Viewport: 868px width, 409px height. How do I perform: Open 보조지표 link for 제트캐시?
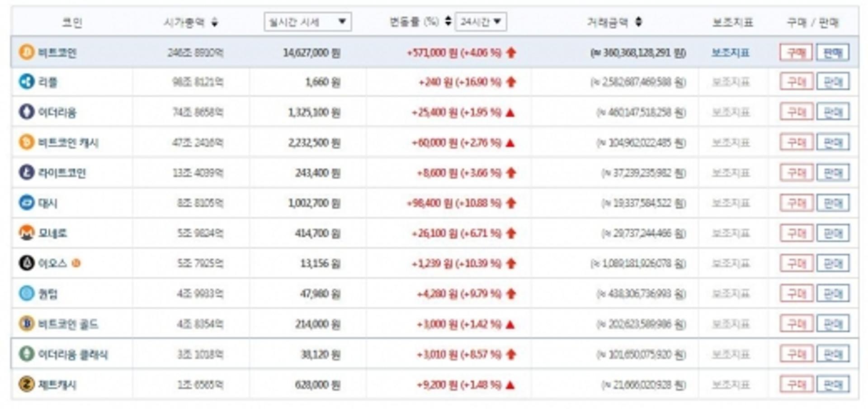pos(731,384)
